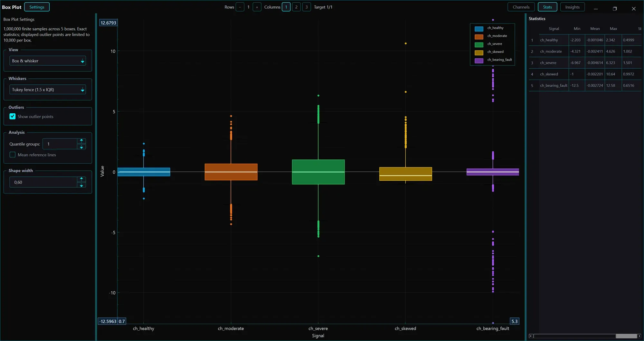Viewport: 644px width, 341px height.
Task: Restore the window size
Action: [x=615, y=9]
